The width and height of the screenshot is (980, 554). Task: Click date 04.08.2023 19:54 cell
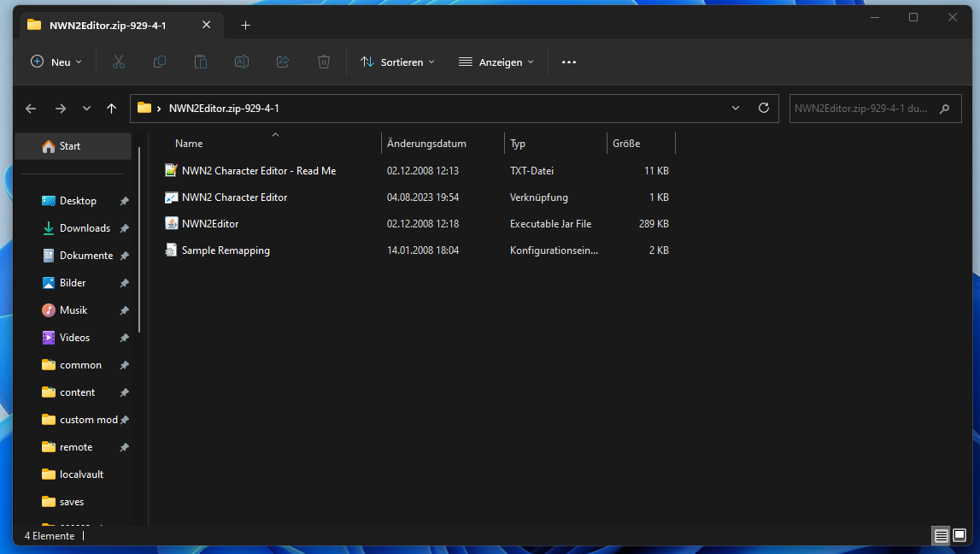[422, 197]
